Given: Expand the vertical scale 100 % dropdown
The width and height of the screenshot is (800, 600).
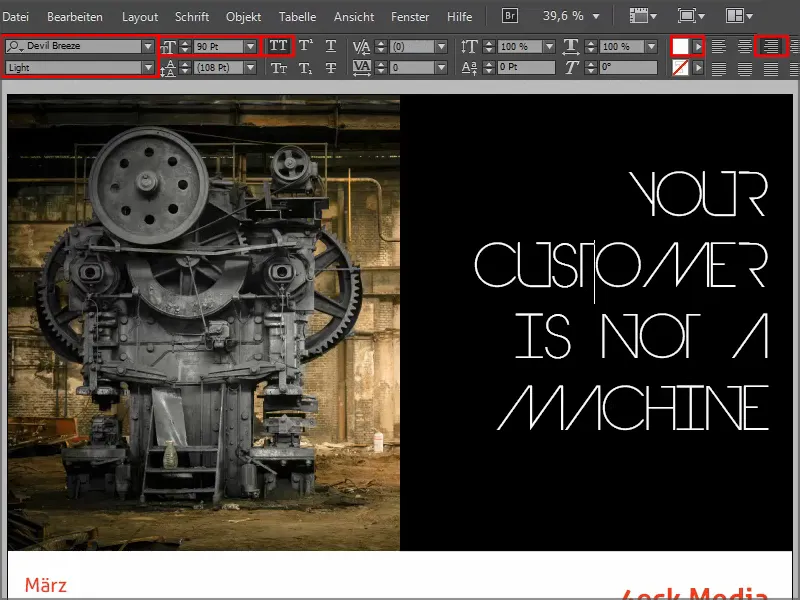Looking at the screenshot, I should pos(549,46).
